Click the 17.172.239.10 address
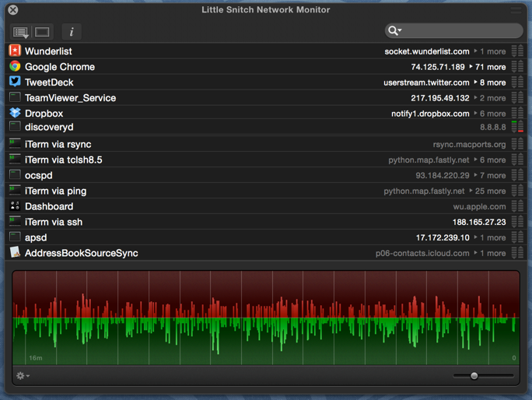Viewport: 532px width, 400px height. point(443,237)
